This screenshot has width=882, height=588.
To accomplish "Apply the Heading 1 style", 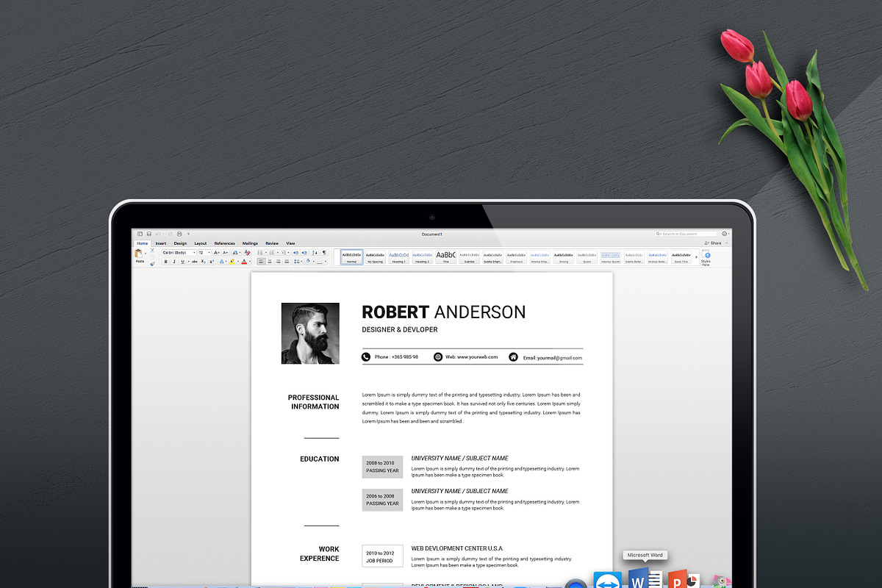I will click(x=399, y=257).
